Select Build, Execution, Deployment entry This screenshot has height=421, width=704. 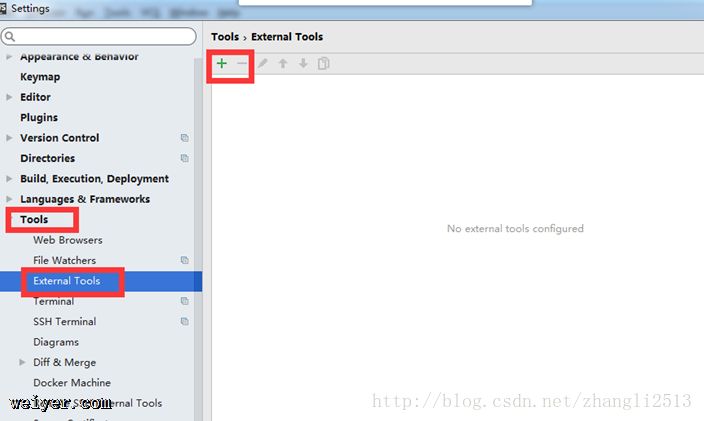click(x=94, y=179)
